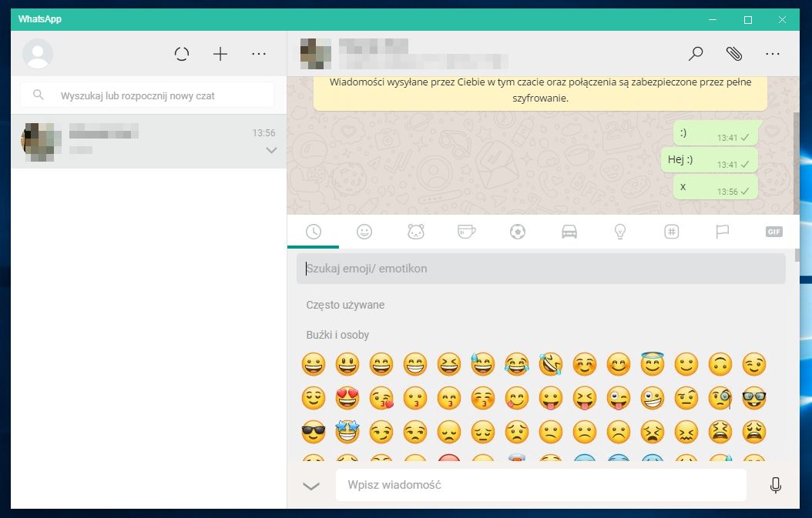Screen dimensions: 812x518
Task: Open the contact's avatar in chat header
Action: 316,54
